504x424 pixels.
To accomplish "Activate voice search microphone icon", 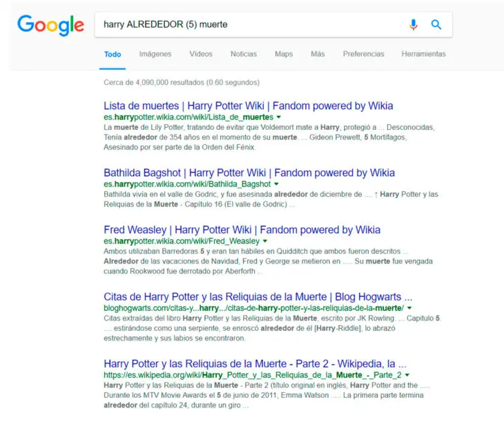I will (x=414, y=24).
